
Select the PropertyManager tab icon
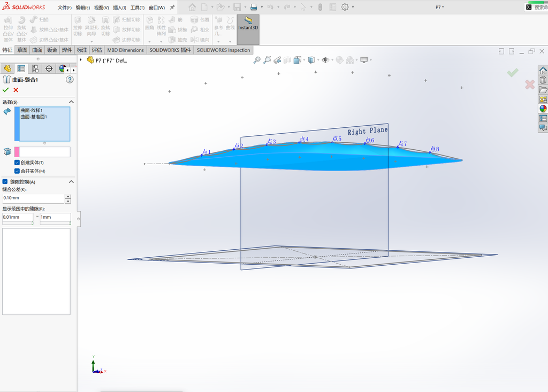21,69
